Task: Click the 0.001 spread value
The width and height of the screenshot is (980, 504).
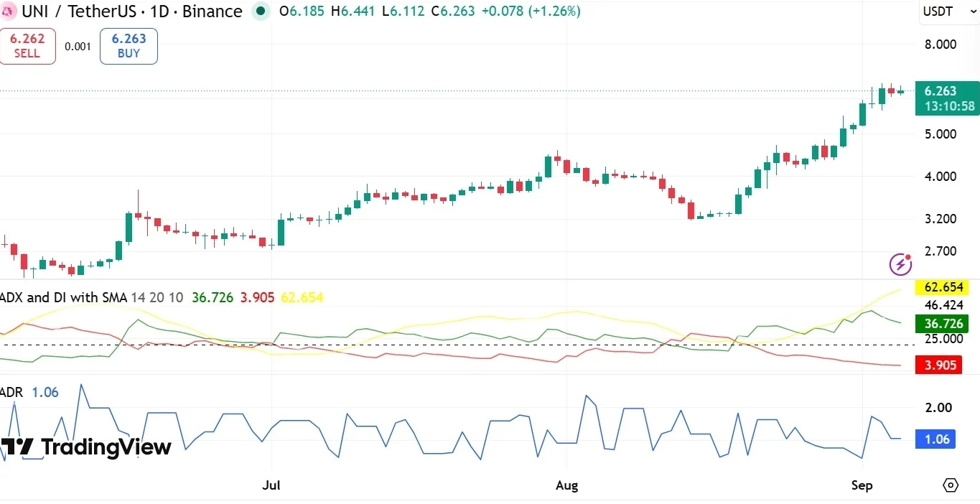Action: [x=78, y=47]
